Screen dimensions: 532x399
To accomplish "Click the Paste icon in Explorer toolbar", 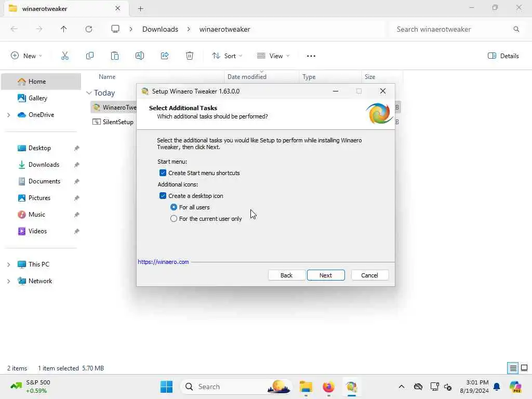I will (115, 56).
